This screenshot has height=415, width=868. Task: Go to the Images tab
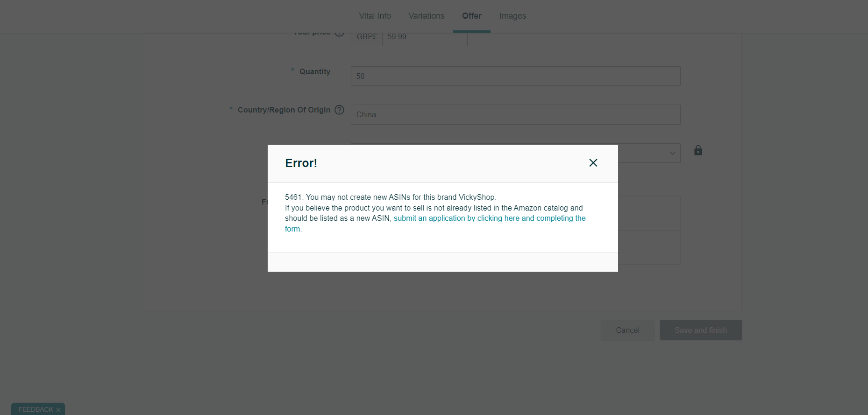pyautogui.click(x=512, y=16)
